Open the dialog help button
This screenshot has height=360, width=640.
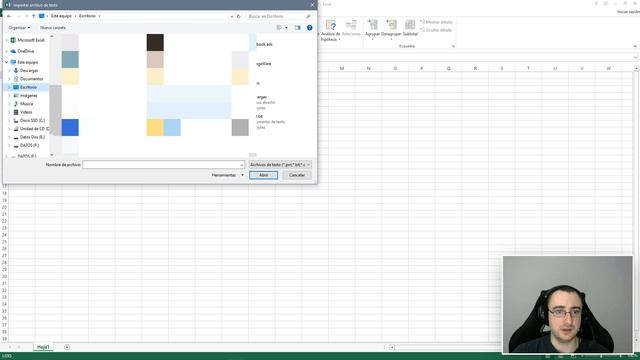click(309, 28)
